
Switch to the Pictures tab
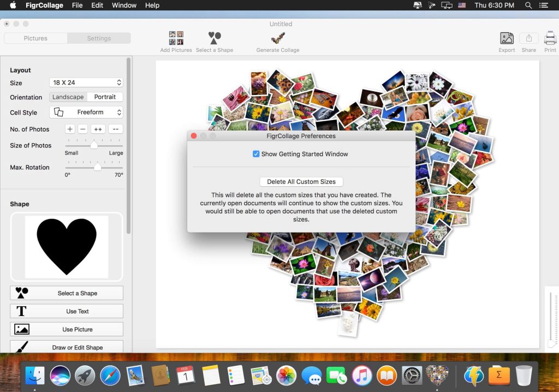(x=35, y=38)
